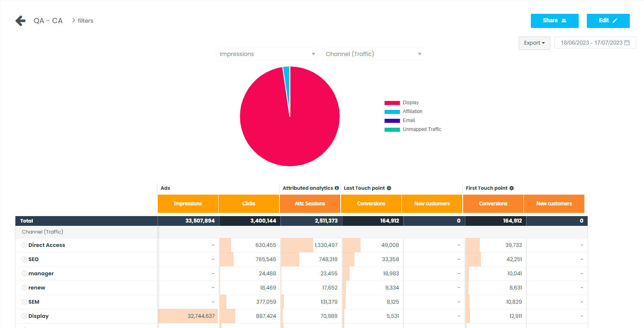Toggle the Display legend color swatch
Viewport: 644px width, 328px height.
coord(392,103)
